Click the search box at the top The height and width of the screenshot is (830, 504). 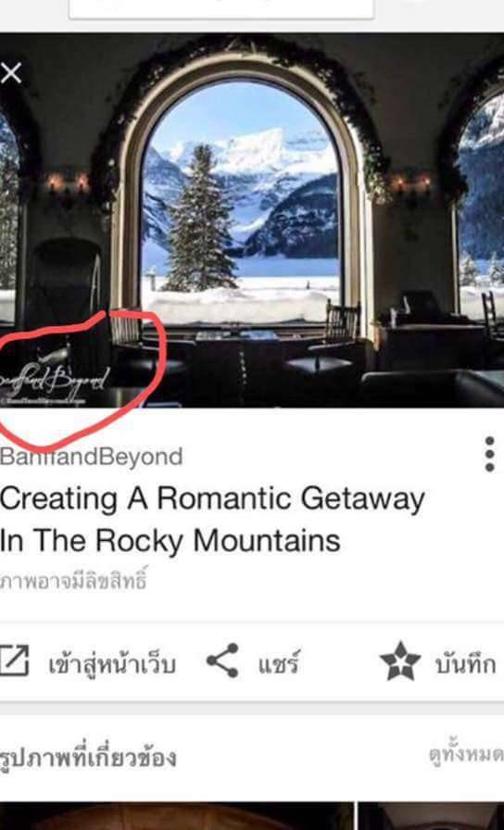point(221,8)
